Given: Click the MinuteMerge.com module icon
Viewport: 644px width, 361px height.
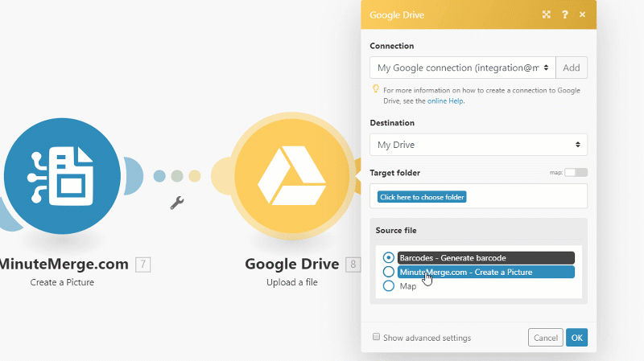Looking at the screenshot, I should pyautogui.click(x=62, y=174).
